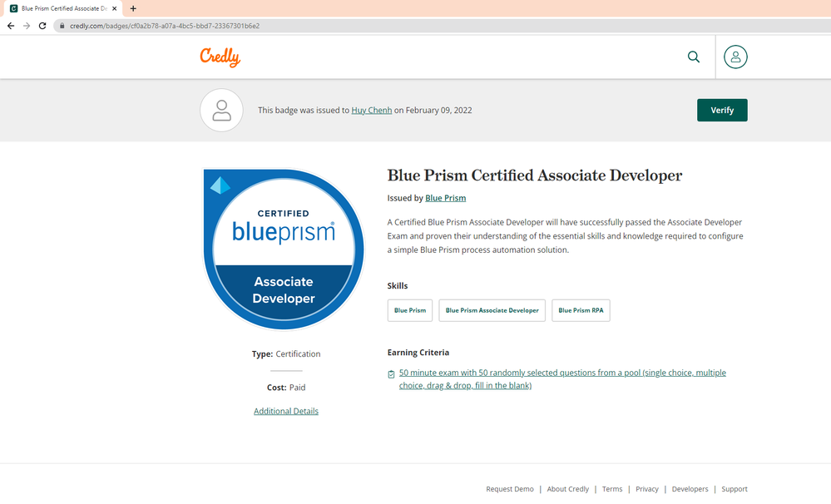Click the badge recipient avatar placeholder

click(x=221, y=111)
